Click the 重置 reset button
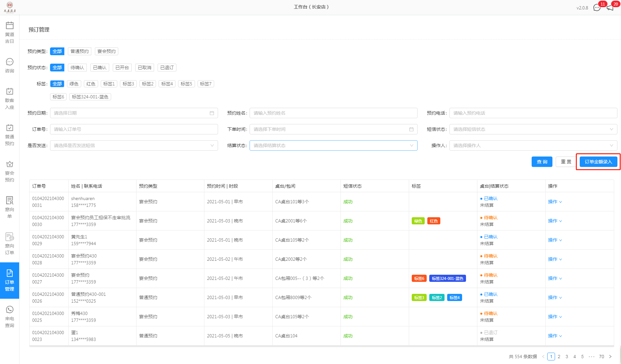 tap(566, 162)
